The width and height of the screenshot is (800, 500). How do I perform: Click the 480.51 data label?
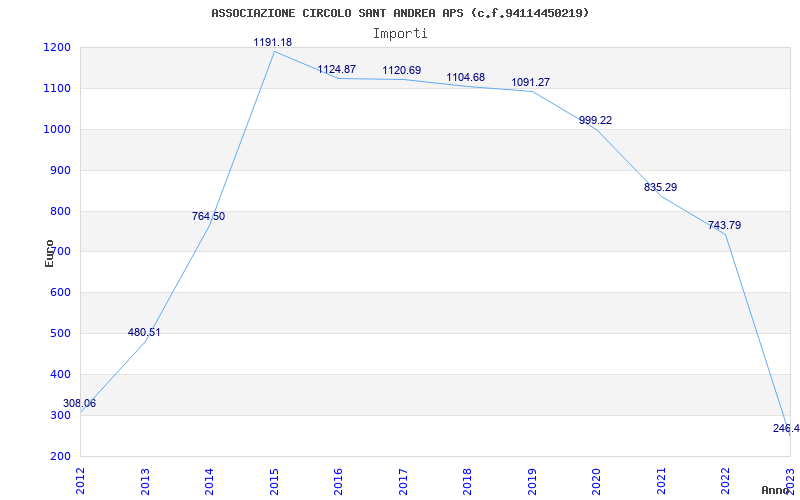[x=144, y=333]
